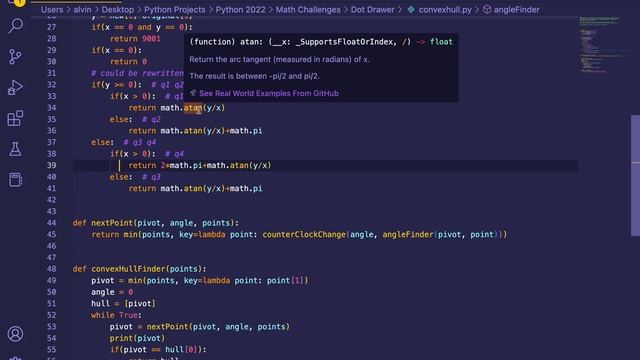640x360 pixels.
Task: Select 'Python 2022' breadcrumb segment
Action: [240, 9]
